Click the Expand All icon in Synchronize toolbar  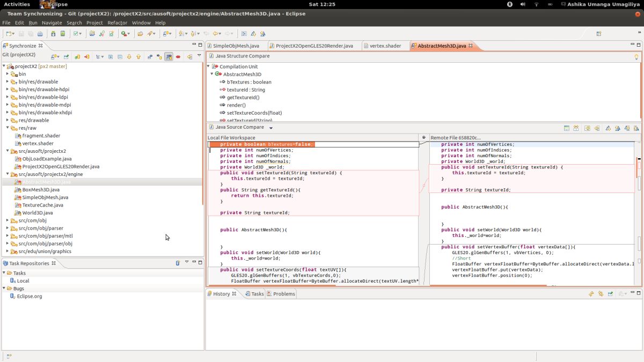[x=111, y=56]
